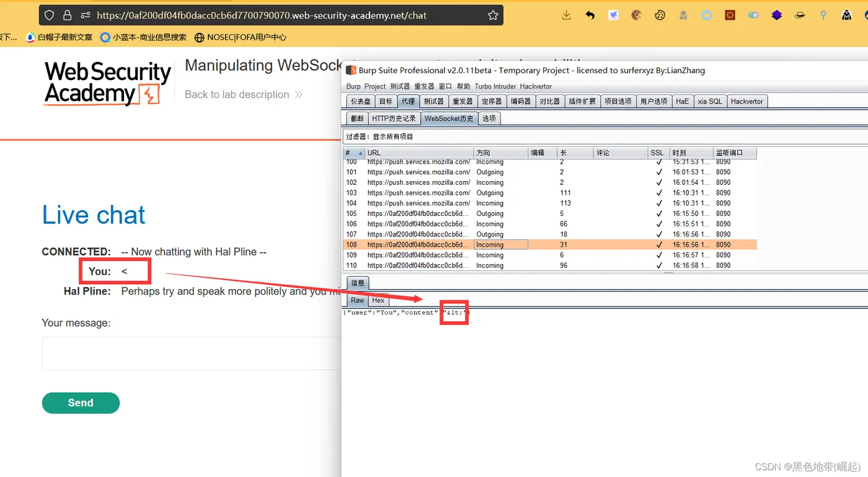
Task: Sort by the 时刻 column header
Action: coord(691,153)
